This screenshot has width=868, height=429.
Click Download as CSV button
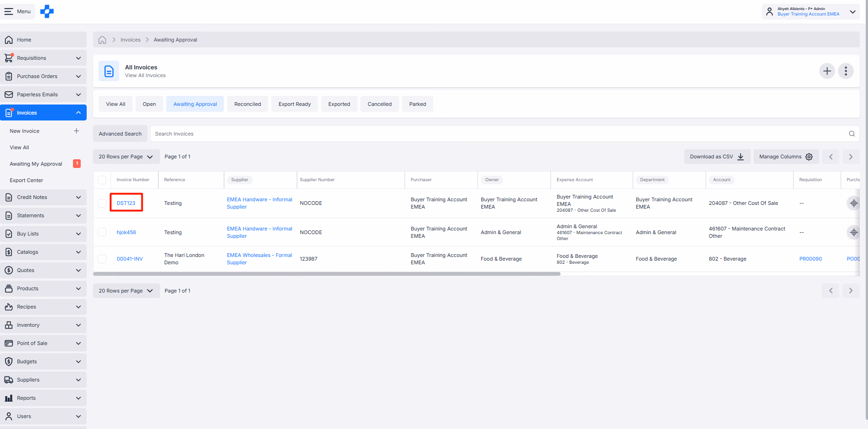[717, 157]
